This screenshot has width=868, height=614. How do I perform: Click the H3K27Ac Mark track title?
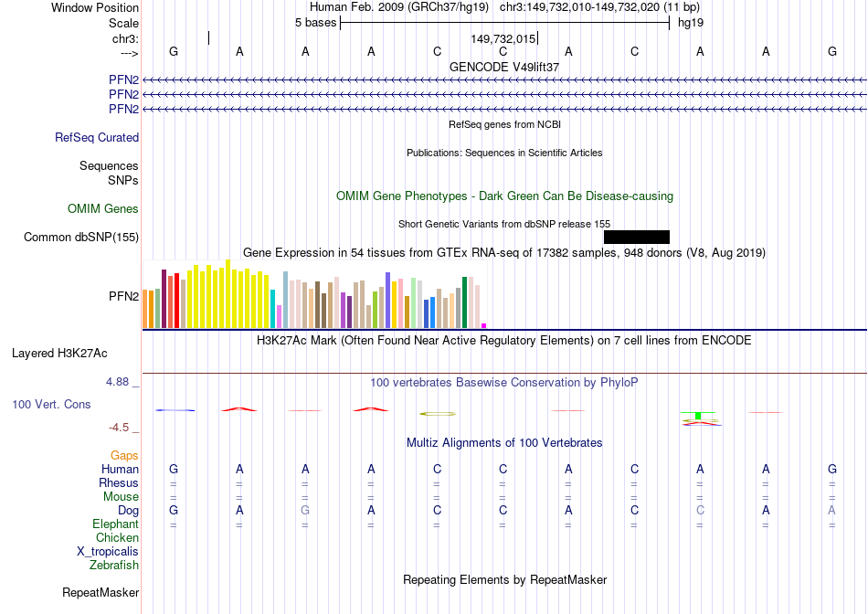point(504,341)
